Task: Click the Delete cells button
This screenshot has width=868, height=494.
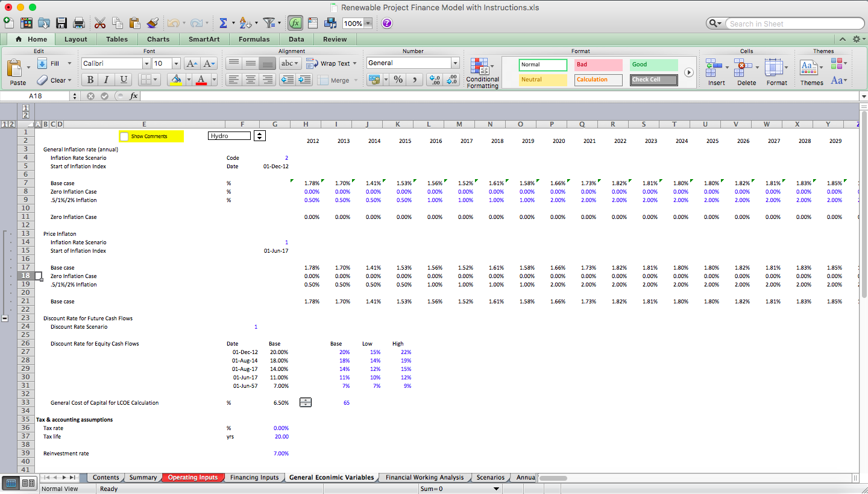Action: (746, 72)
